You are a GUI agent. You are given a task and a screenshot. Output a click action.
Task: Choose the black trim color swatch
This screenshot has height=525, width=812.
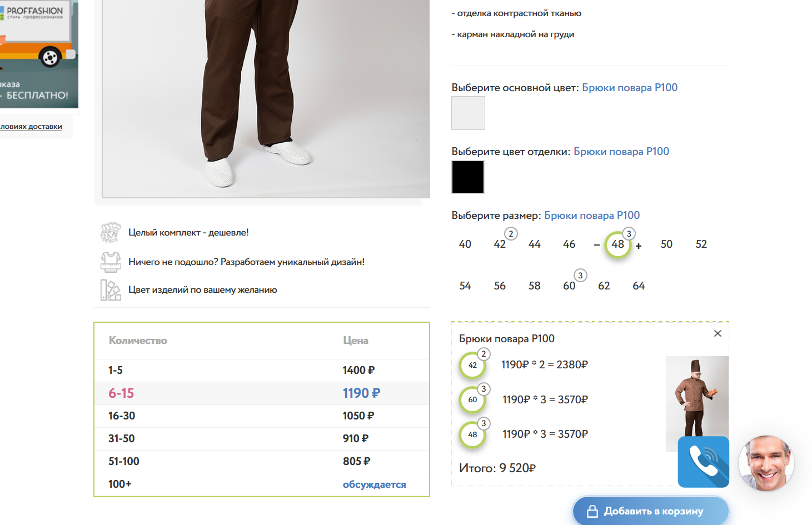tap(468, 177)
